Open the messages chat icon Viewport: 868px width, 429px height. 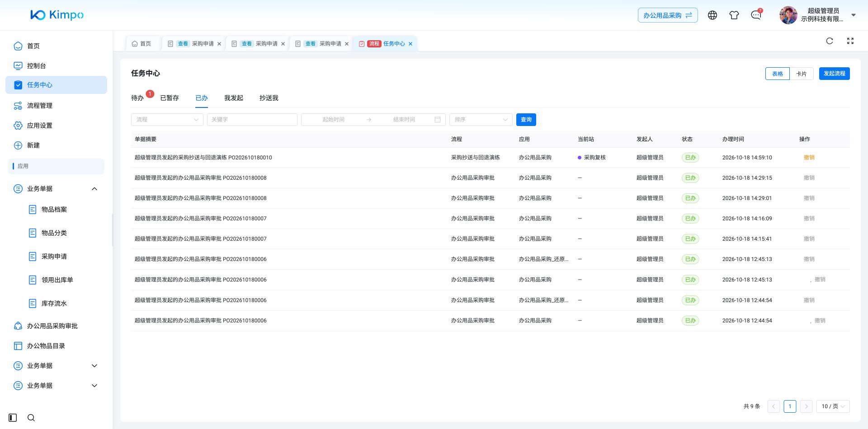click(756, 15)
